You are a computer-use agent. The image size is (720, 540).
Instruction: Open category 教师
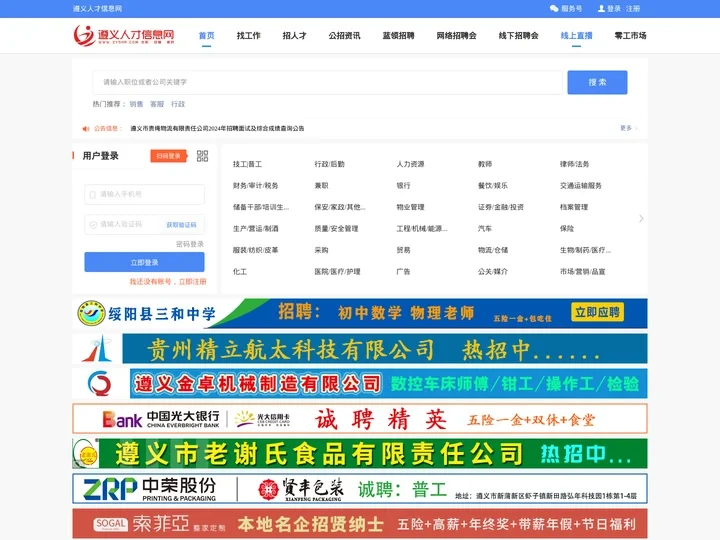(x=485, y=164)
